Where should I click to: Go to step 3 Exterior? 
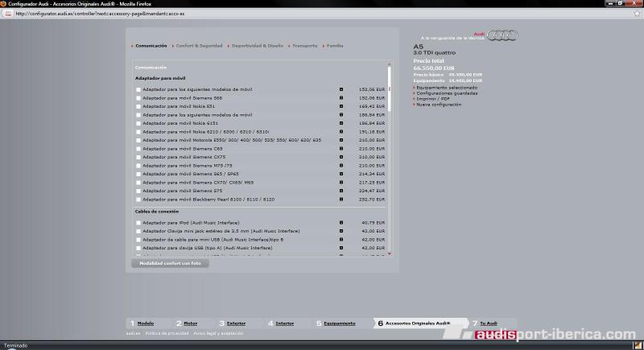pyautogui.click(x=236, y=323)
